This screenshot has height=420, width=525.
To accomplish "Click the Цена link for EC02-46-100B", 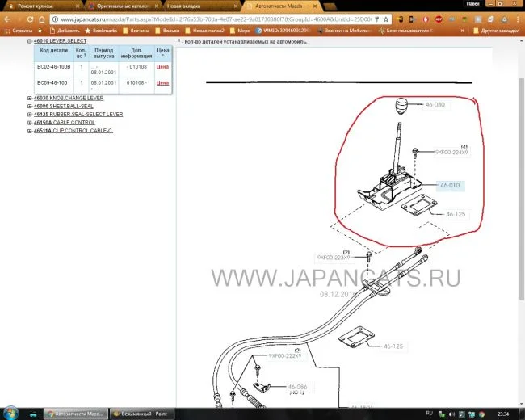I will tap(162, 68).
